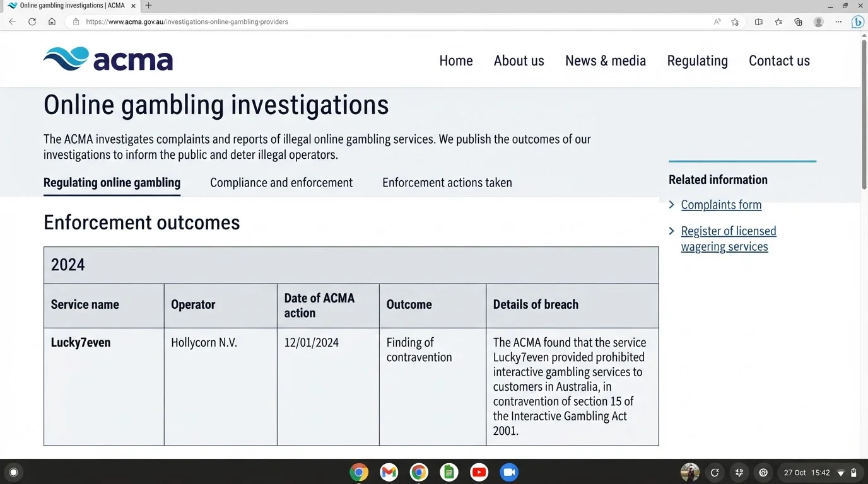The width and height of the screenshot is (868, 484).
Task: Click the Details of breach header
Action: coord(572,306)
